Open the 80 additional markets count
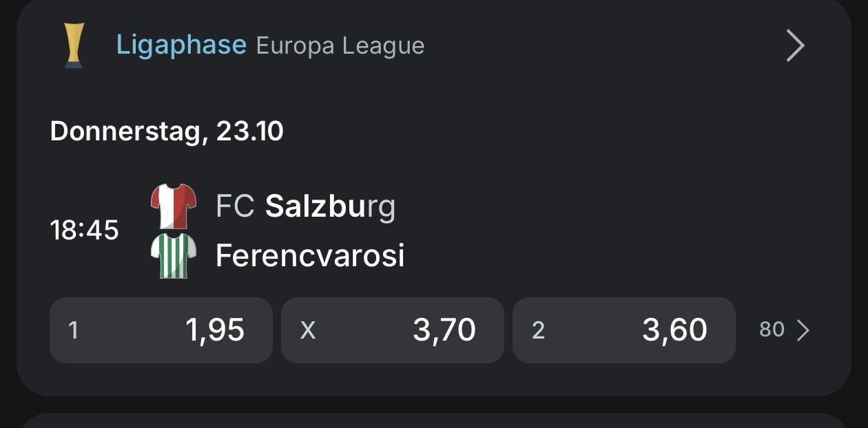The width and height of the screenshot is (868, 428). point(772,330)
